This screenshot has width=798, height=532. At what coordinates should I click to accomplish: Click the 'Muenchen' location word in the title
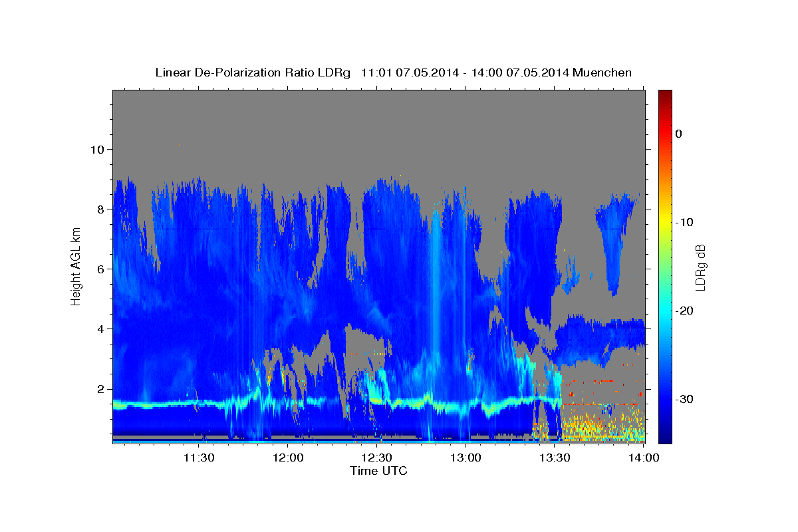[x=604, y=72]
